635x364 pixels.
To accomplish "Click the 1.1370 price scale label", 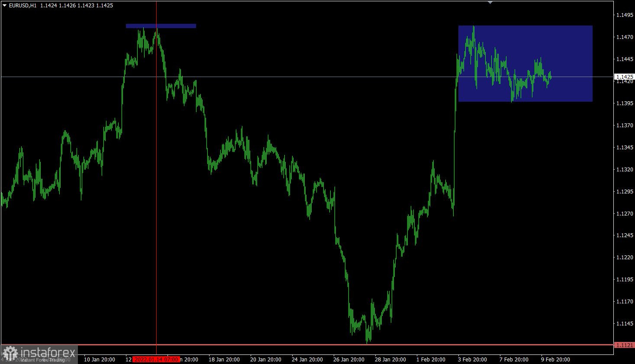I will [x=625, y=126].
